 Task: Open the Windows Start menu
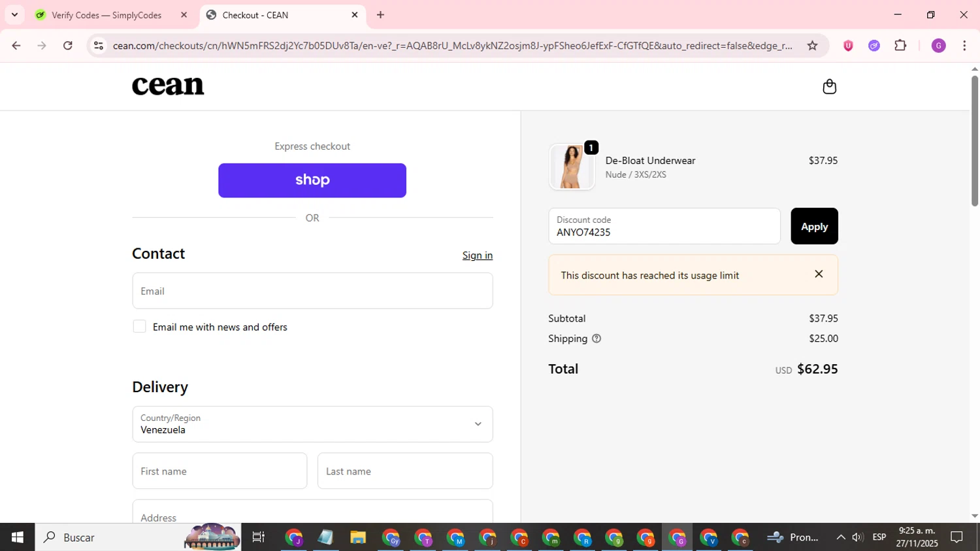pyautogui.click(x=18, y=537)
